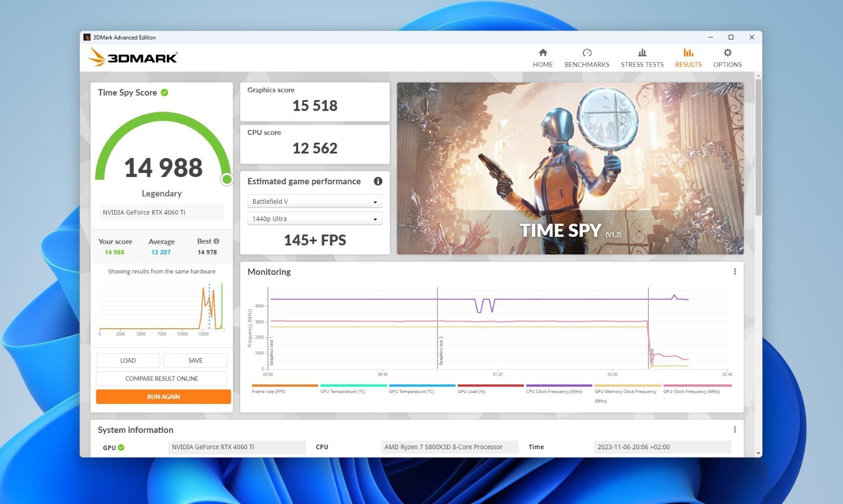The width and height of the screenshot is (843, 504).
Task: Toggle GPU Load (%) legend
Action: click(x=491, y=389)
